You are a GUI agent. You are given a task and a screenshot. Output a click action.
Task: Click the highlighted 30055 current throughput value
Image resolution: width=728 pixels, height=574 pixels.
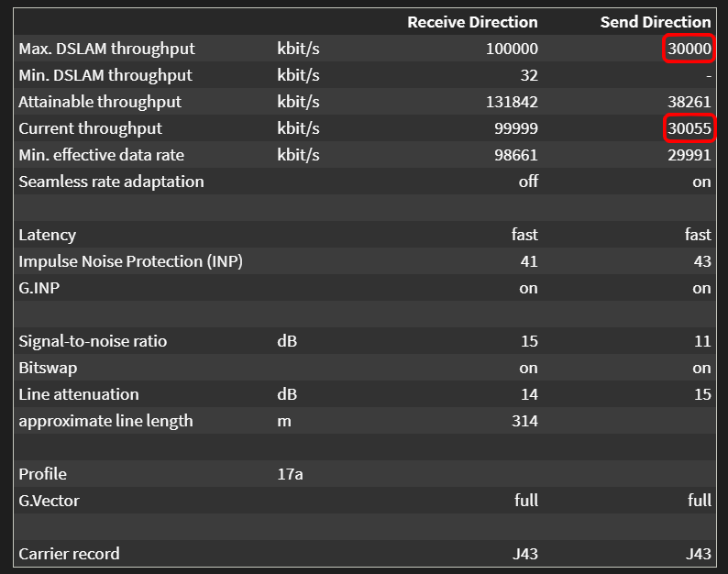(689, 128)
